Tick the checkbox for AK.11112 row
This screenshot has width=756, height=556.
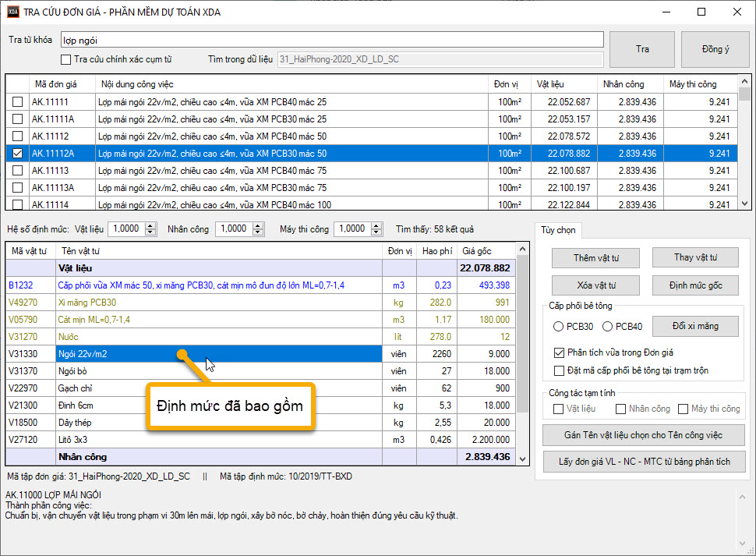coord(17,136)
